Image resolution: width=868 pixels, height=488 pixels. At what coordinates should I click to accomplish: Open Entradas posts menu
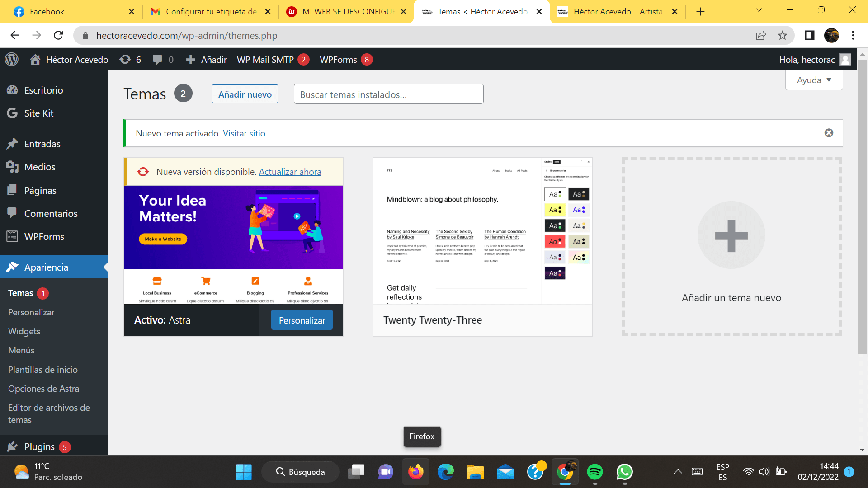(42, 144)
